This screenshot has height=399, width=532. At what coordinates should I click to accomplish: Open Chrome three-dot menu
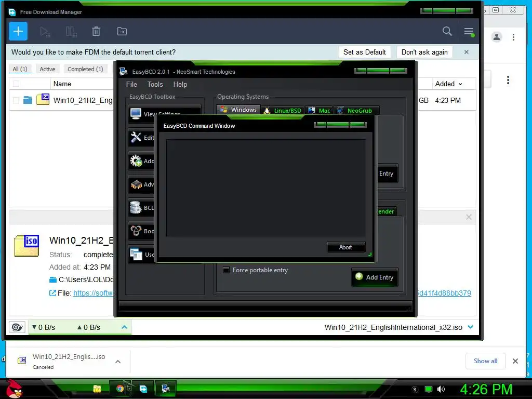coord(513,37)
